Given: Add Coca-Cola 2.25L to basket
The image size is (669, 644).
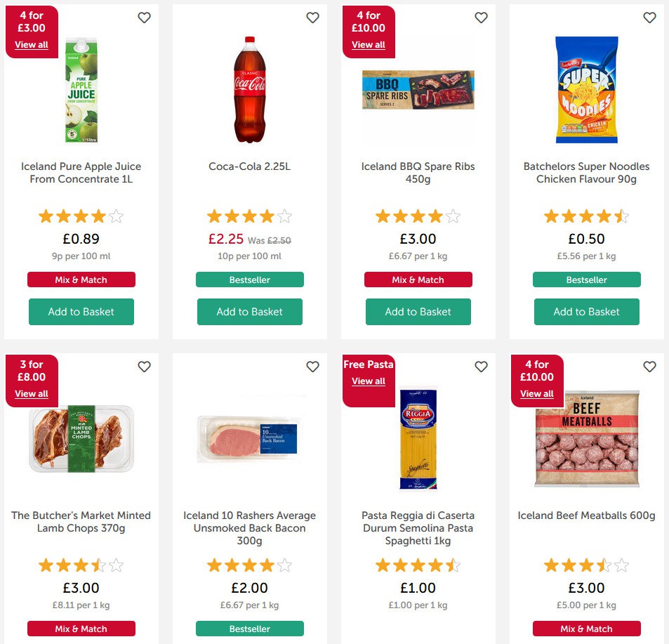Looking at the screenshot, I should 250,311.
